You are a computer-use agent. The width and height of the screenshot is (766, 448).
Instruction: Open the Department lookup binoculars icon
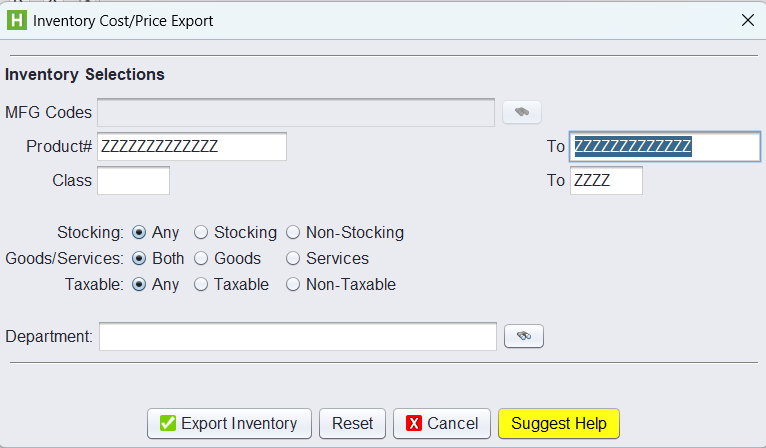coord(523,337)
